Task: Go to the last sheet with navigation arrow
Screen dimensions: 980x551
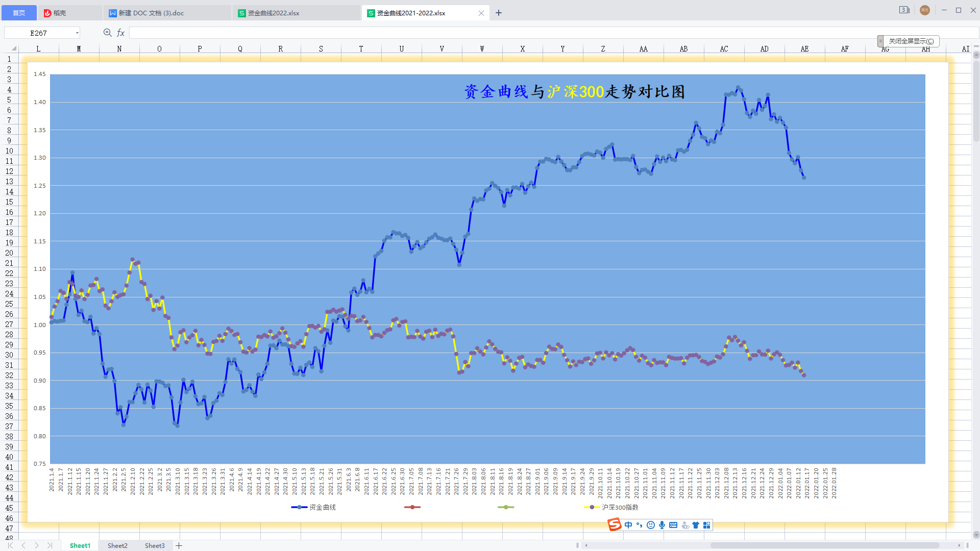Action: 50,545
